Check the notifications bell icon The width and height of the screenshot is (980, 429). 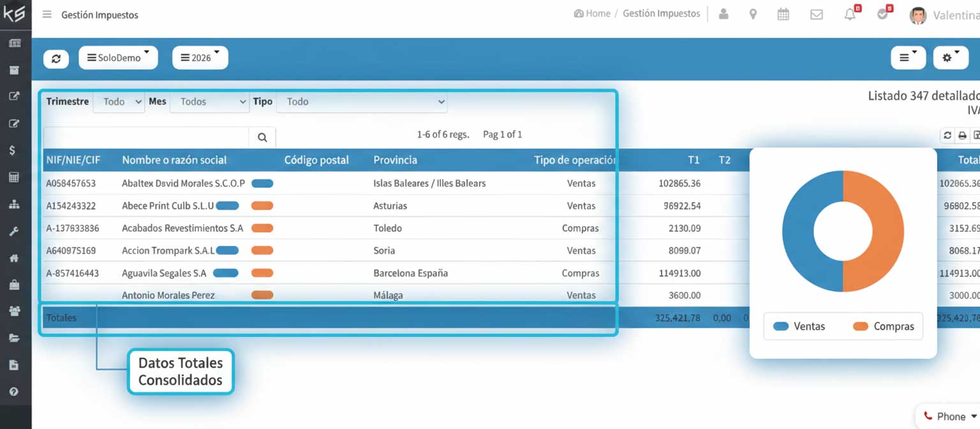pos(850,14)
